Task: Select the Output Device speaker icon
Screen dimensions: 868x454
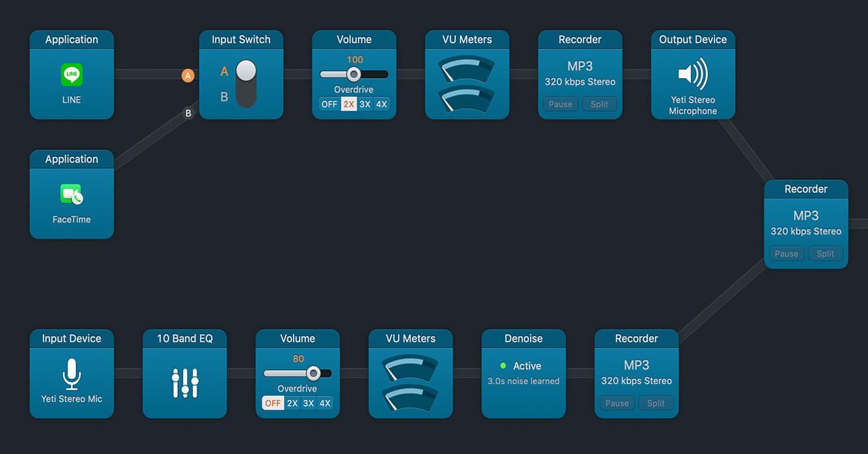Action: 693,74
